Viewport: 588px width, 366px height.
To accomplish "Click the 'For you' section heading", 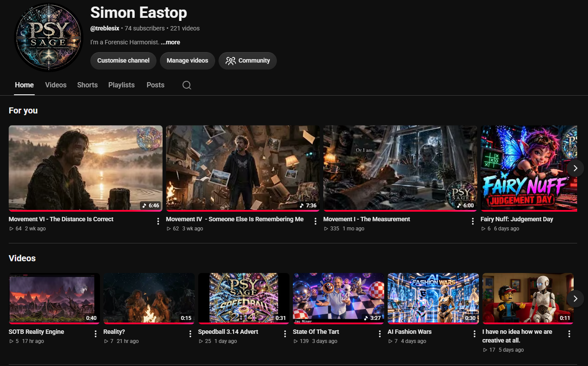I will [23, 110].
